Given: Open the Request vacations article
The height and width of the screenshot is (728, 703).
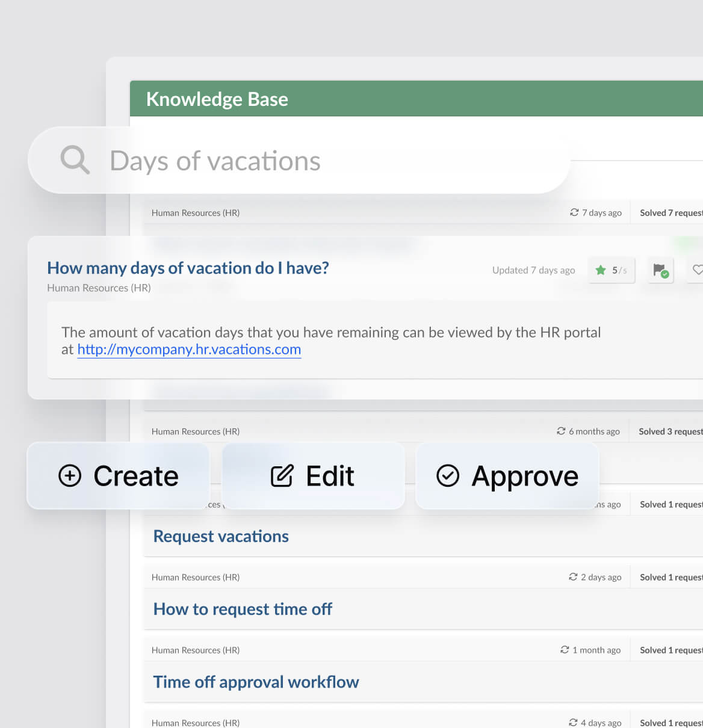Looking at the screenshot, I should [x=221, y=536].
